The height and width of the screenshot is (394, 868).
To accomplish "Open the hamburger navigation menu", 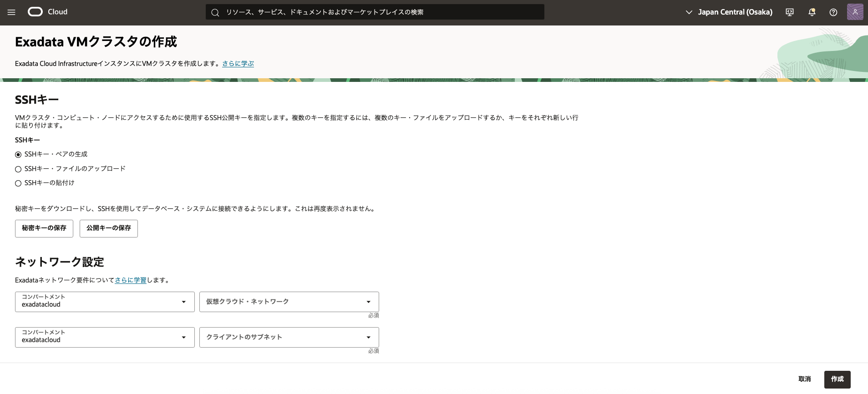I will coord(11,12).
